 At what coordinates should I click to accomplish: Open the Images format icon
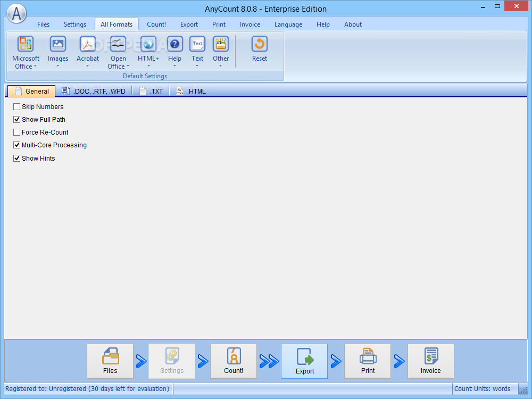pos(58,44)
